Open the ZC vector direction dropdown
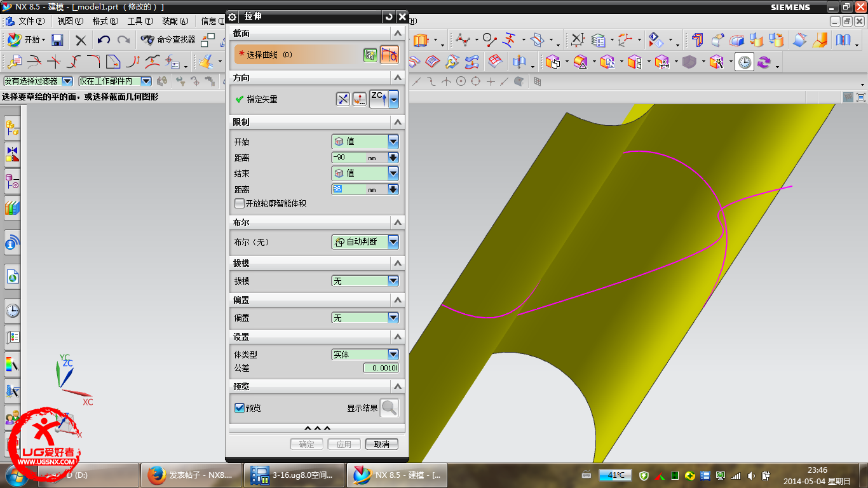Screen dimensions: 868x488 394,99
